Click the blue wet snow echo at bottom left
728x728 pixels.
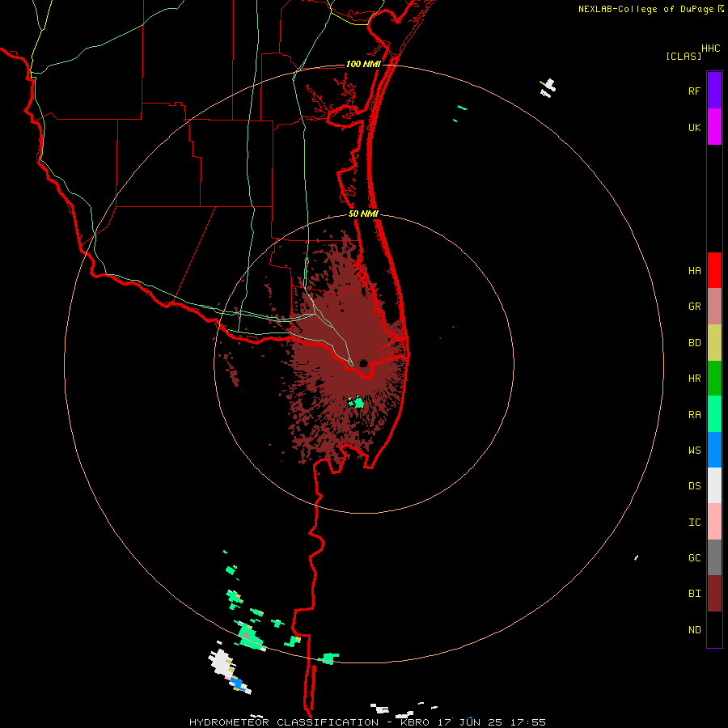[237, 684]
